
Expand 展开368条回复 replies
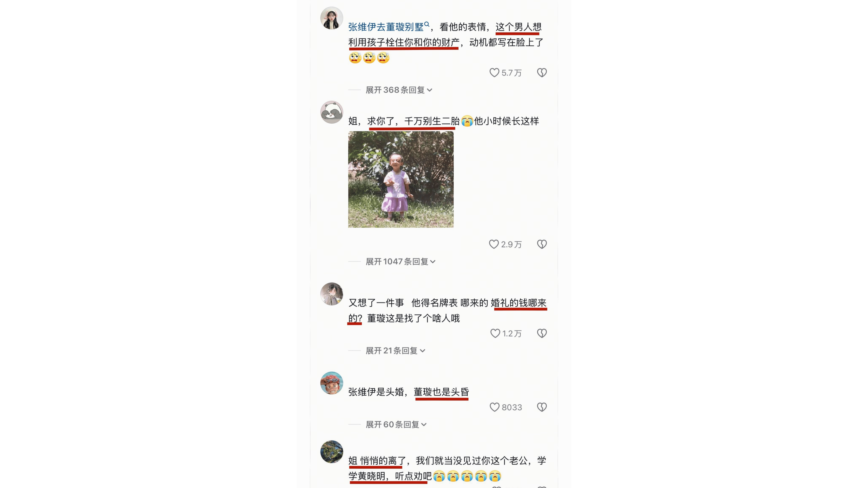coord(399,90)
